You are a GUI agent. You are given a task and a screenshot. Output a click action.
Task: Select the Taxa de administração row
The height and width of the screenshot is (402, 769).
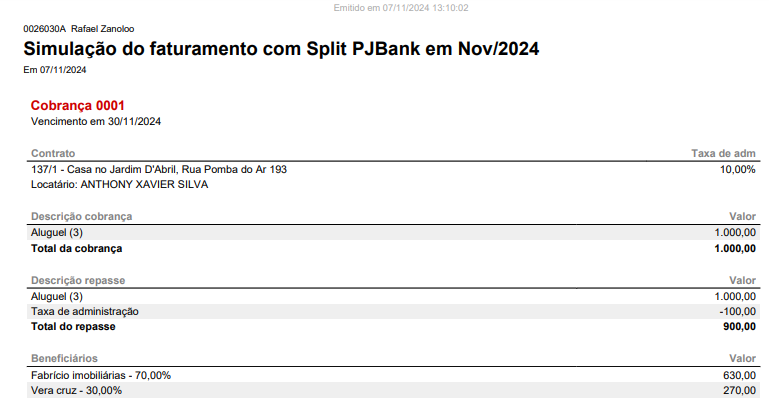[x=393, y=312]
